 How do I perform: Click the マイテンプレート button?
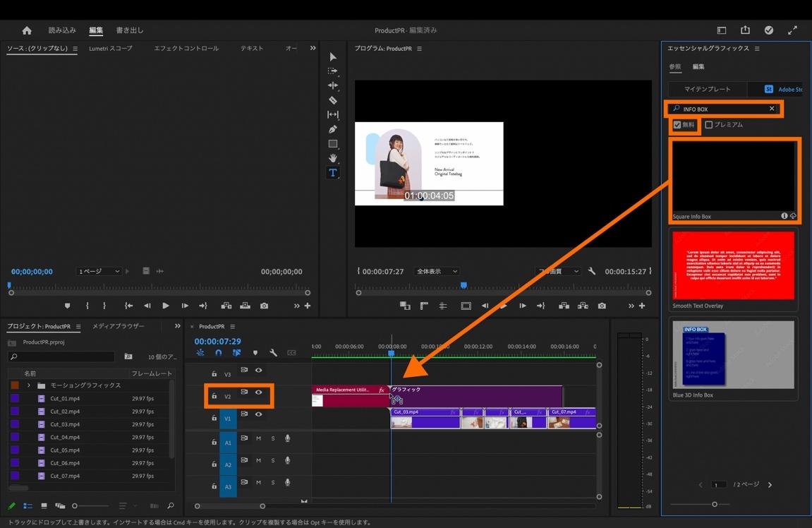coord(708,90)
